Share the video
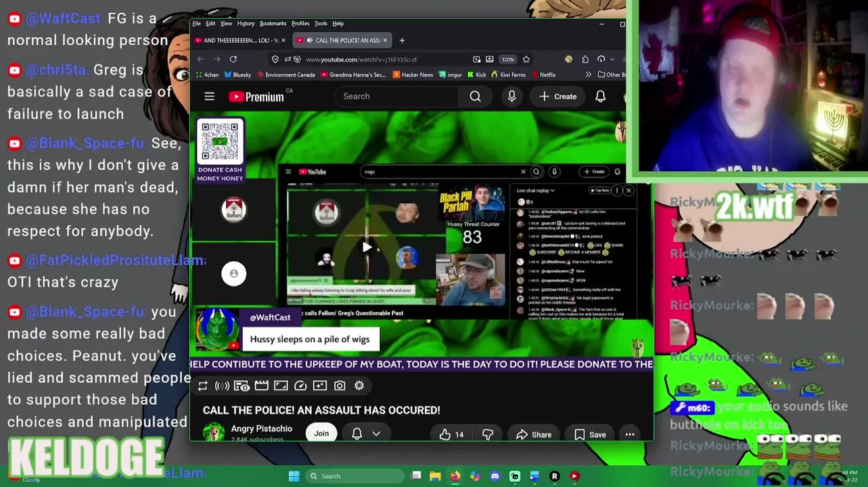Screen dimensions: 868x487 [534, 434]
